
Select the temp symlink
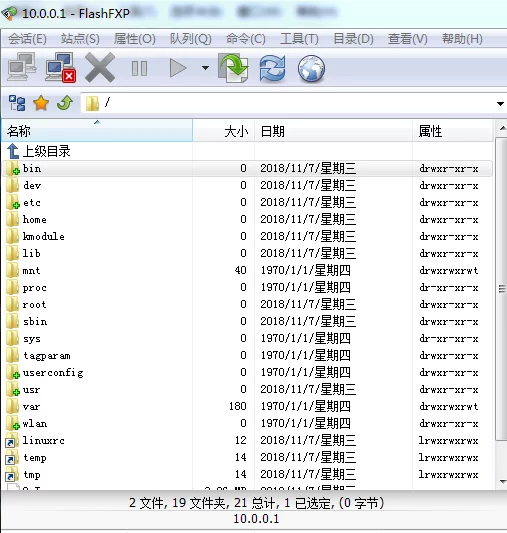(247, 457)
